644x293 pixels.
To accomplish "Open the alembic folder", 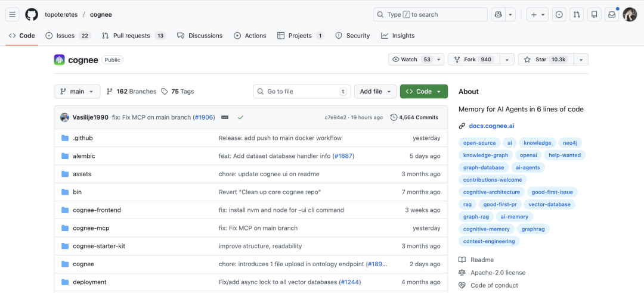I will click(84, 156).
